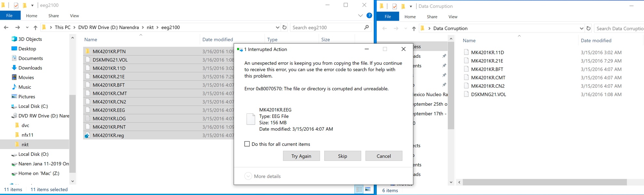Cancel the interrupted copy action

[383, 156]
